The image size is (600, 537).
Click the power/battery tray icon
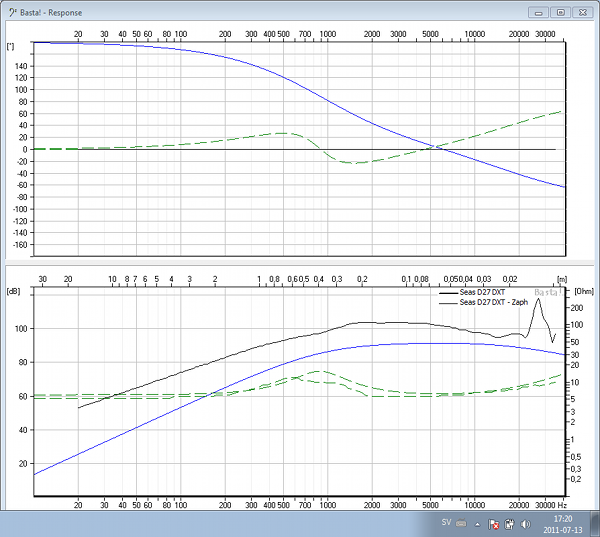[509, 524]
